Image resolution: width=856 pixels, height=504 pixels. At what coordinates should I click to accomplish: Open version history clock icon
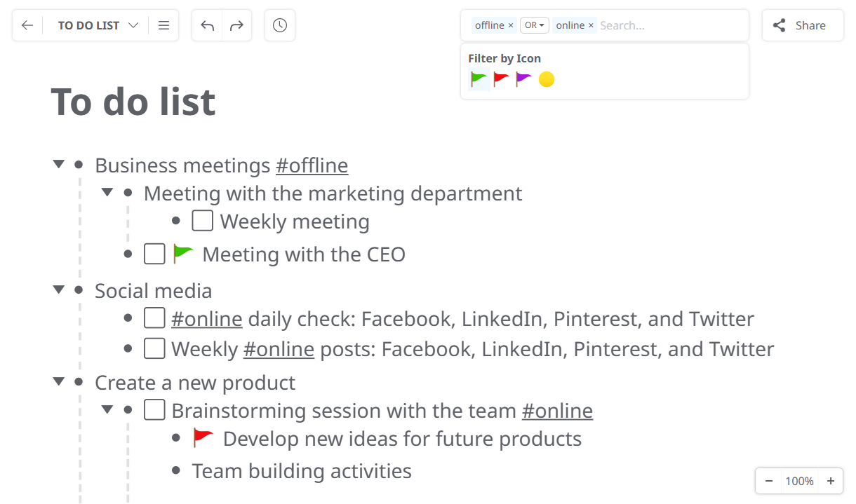click(280, 25)
